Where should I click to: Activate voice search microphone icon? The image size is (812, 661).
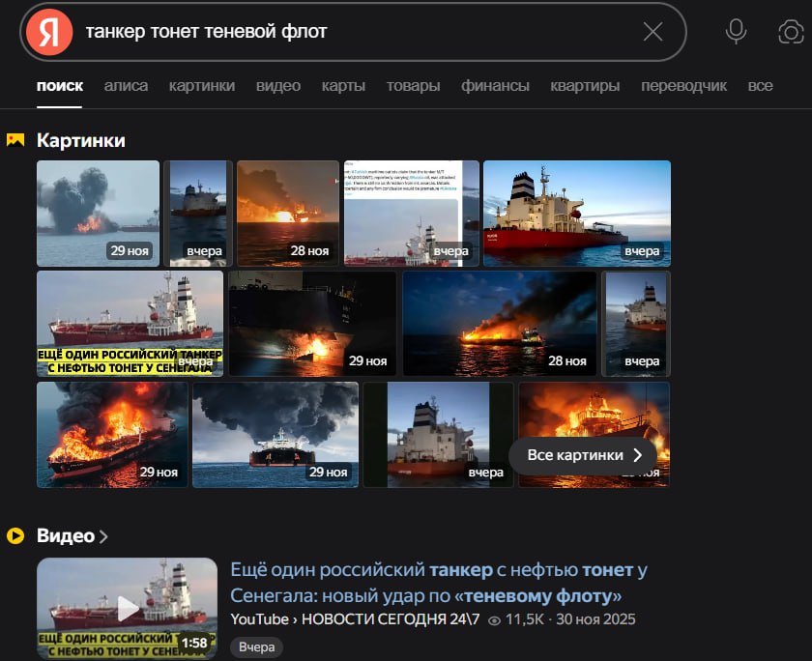pyautogui.click(x=737, y=32)
